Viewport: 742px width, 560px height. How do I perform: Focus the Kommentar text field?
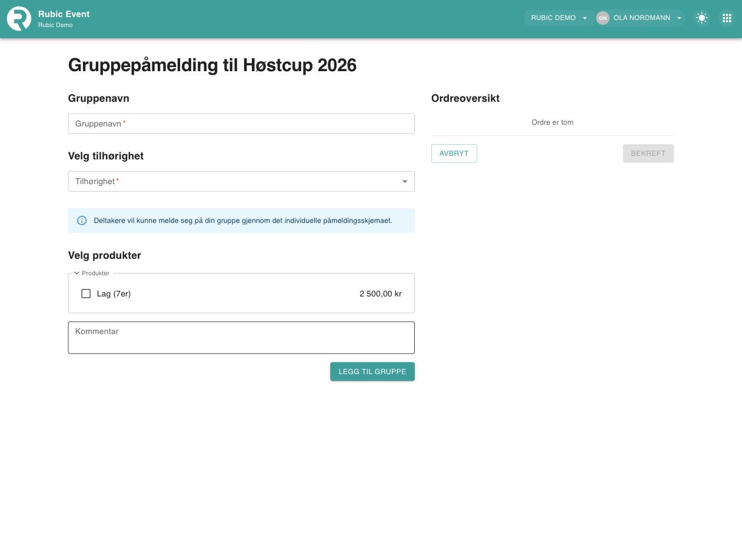coord(241,338)
